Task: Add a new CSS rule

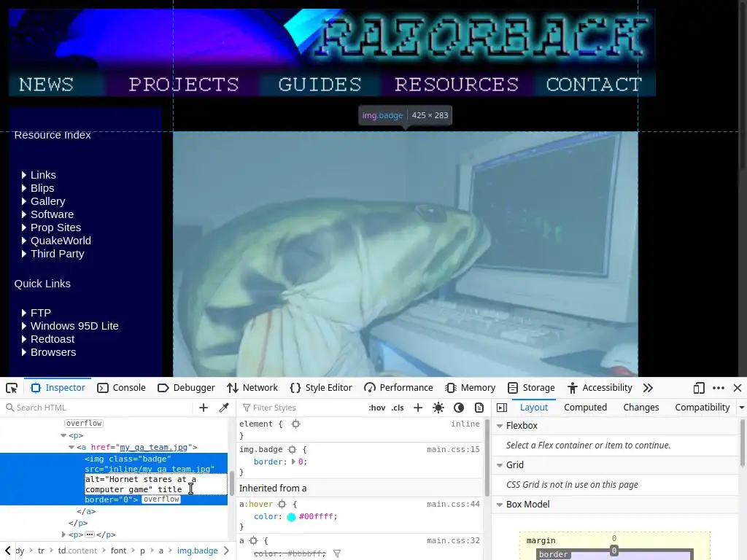Action: [x=418, y=408]
